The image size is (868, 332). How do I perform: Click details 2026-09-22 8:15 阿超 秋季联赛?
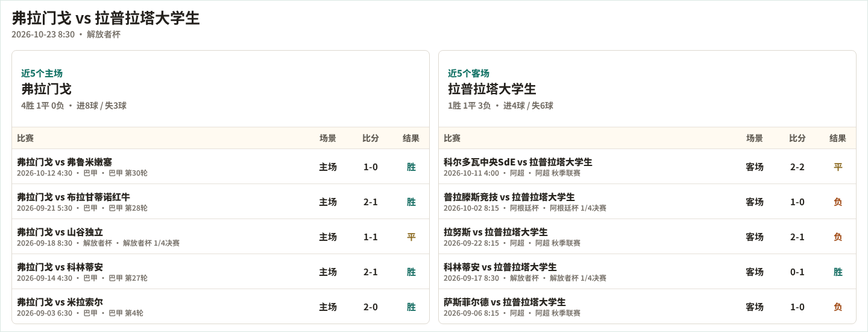point(512,243)
